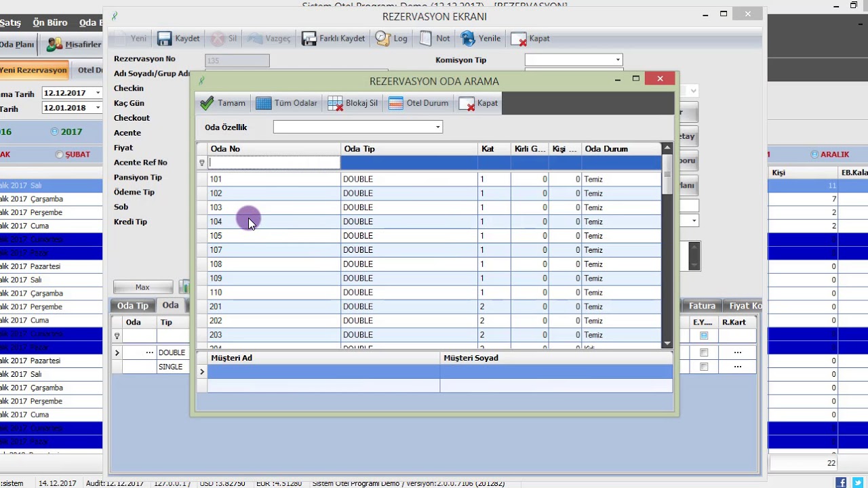Click green logo icon of Rezervasyon Oda Arama

tap(201, 81)
